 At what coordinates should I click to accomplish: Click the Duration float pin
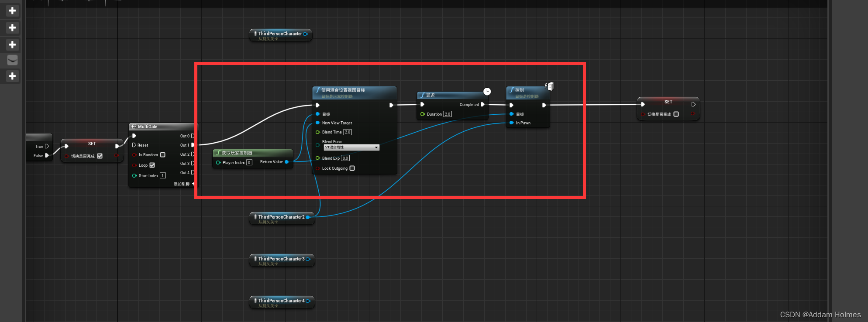[423, 114]
